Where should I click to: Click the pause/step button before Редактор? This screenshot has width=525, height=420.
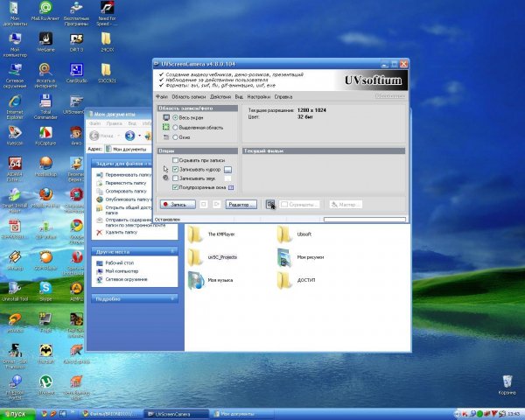pos(217,204)
